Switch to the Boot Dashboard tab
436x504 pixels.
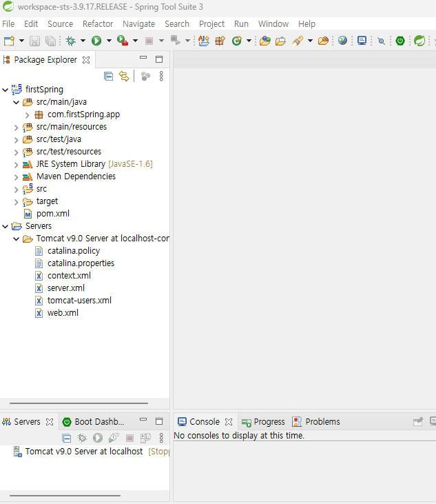point(93,422)
